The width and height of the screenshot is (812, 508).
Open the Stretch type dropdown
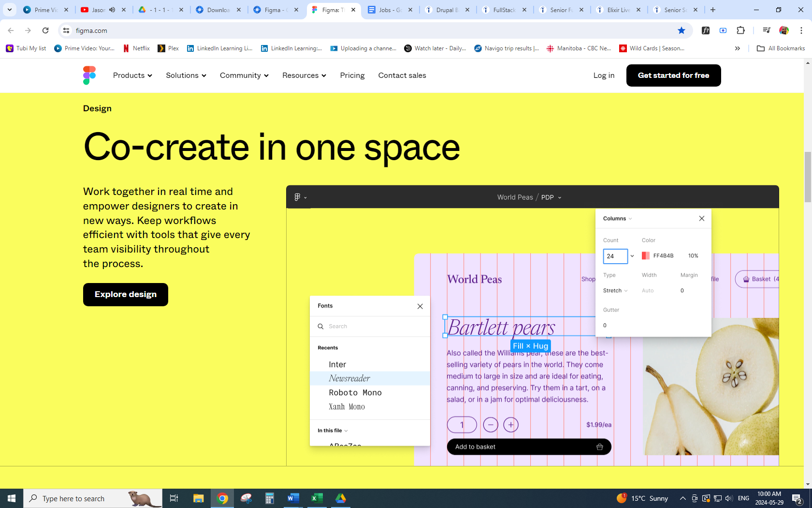[x=615, y=291]
